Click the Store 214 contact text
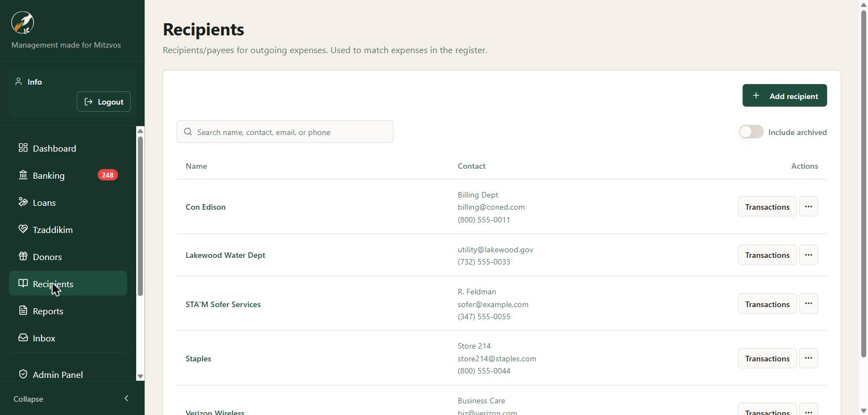868x415 pixels. pyautogui.click(x=474, y=346)
